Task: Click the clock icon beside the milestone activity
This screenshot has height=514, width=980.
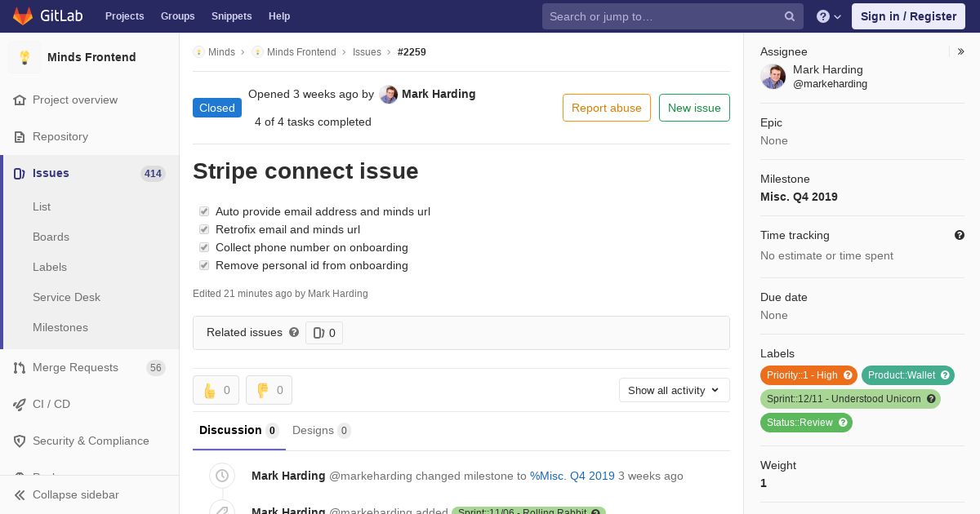Action: coord(222,476)
